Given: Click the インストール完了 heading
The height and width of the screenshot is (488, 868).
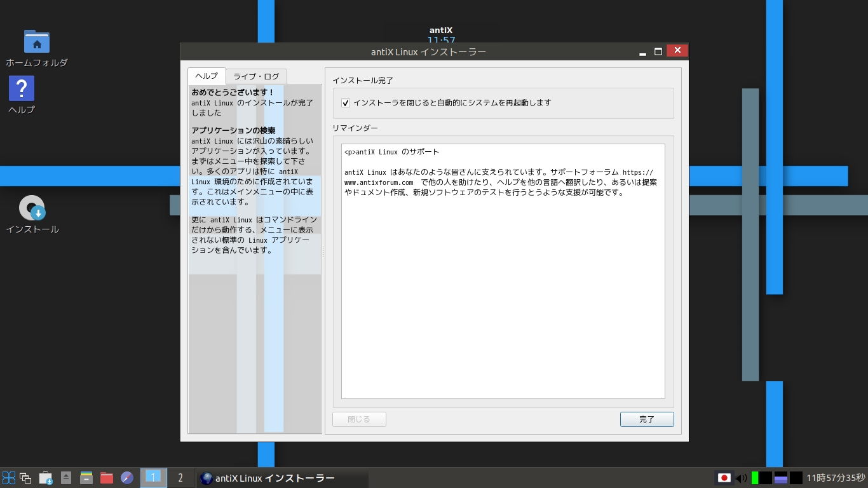Looking at the screenshot, I should tap(363, 81).
